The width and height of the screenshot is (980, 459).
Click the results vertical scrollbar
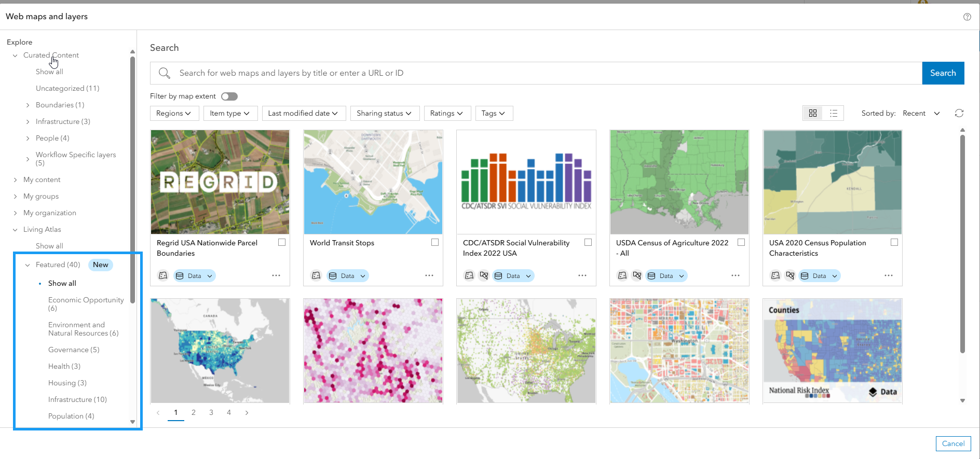pyautogui.click(x=962, y=244)
